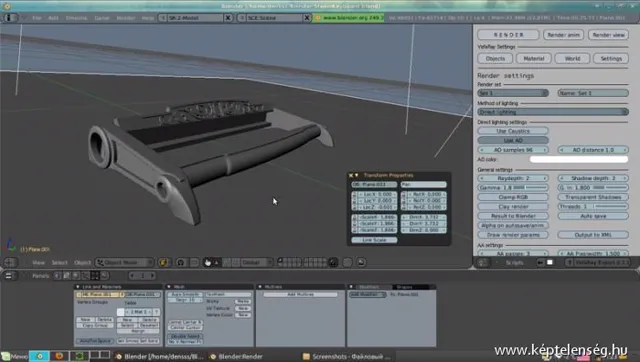Screen dimensions: 640x362
Task: Toggle Alpha on autosave/anim option
Action: tap(513, 225)
